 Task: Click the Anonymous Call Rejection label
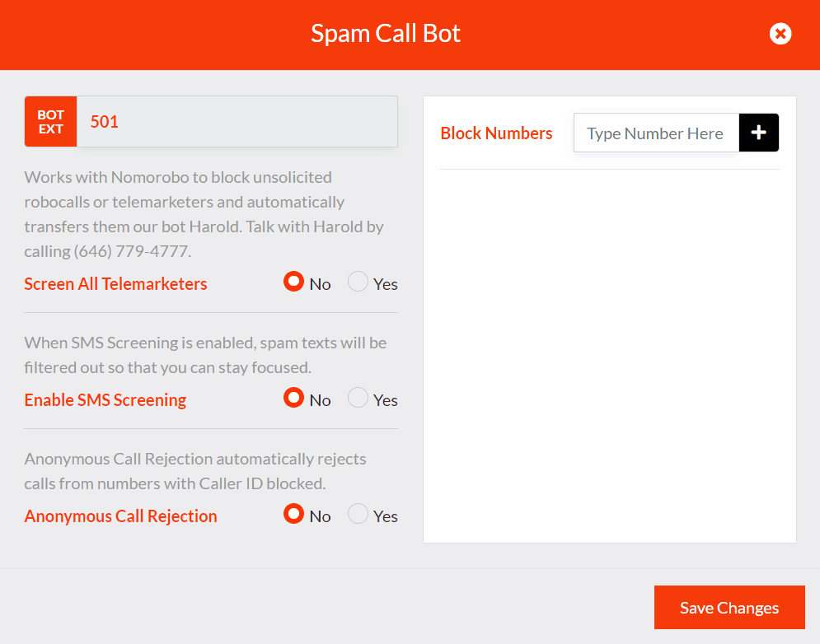click(x=120, y=516)
